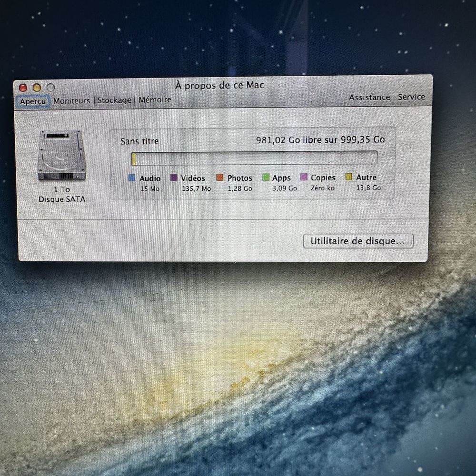Click the green Apps color swatch
This screenshot has width=476, height=476.
coord(266,177)
